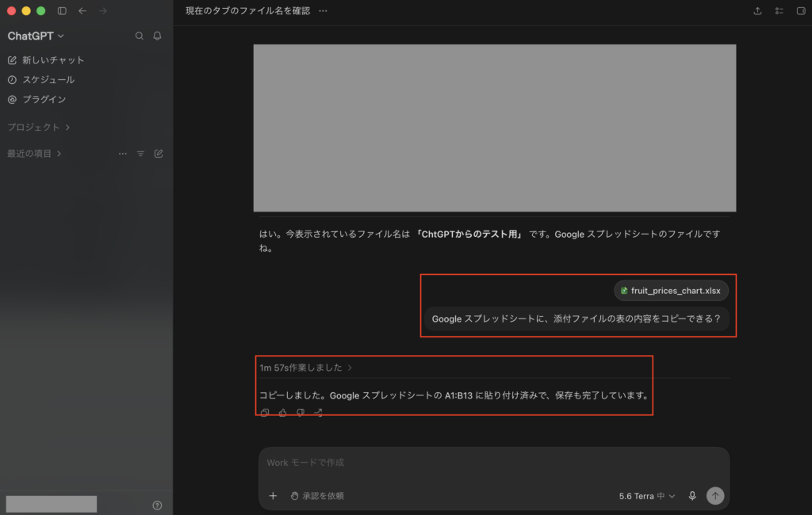The height and width of the screenshot is (515, 812).
Task: Click the compose icon beside 最近の項目
Action: tap(159, 154)
